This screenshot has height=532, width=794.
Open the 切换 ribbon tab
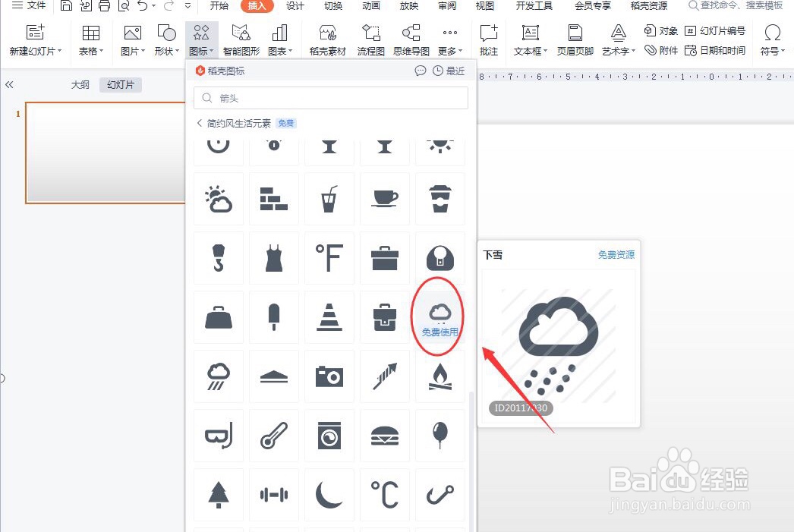point(333,5)
